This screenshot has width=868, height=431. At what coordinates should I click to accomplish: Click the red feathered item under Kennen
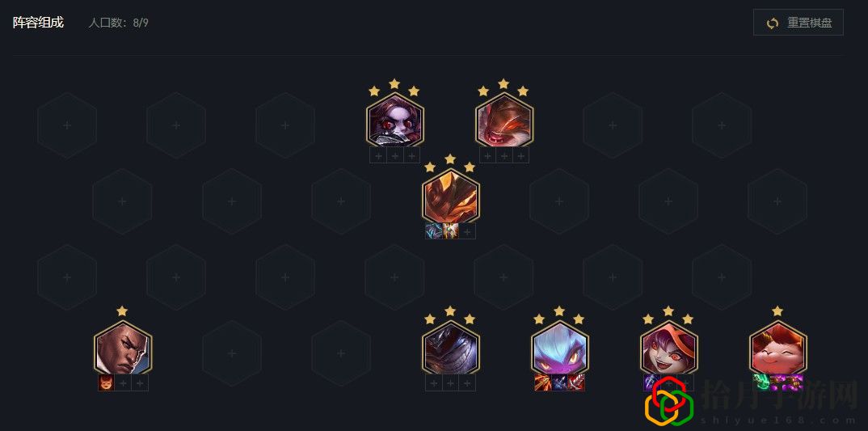pyautogui.click(x=576, y=382)
